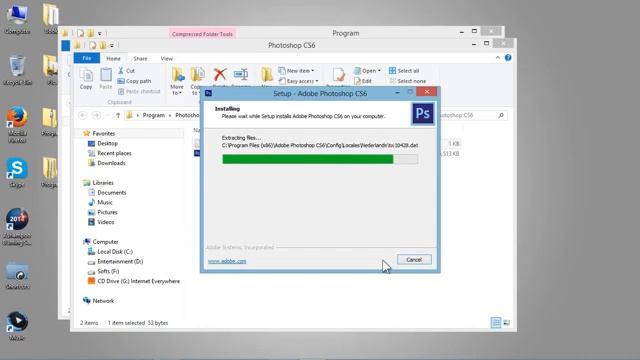Click the Mozilla Firefox desktop icon
640x360 pixels.
(x=17, y=125)
